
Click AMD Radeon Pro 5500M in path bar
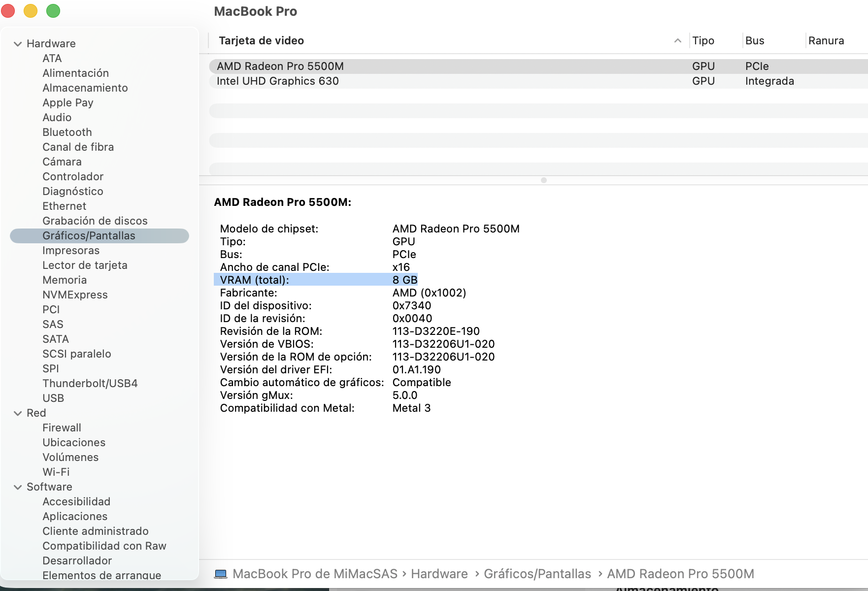(x=680, y=574)
